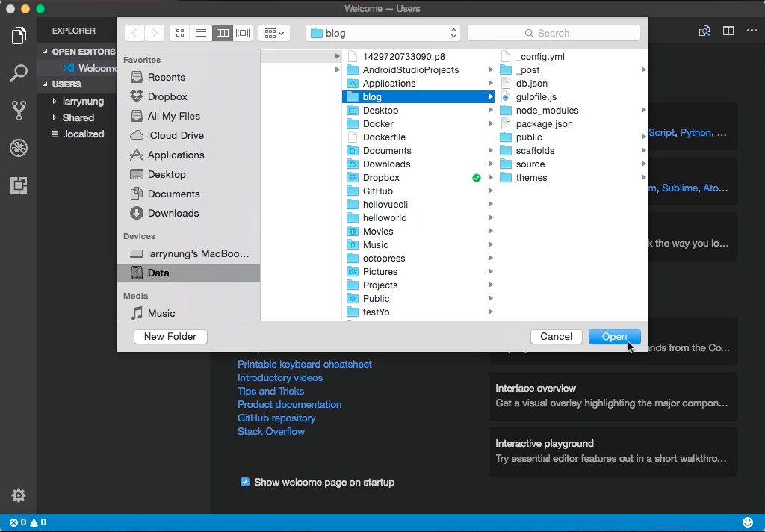Select the octopress folder
This screenshot has height=532, width=765.
click(x=418, y=259)
